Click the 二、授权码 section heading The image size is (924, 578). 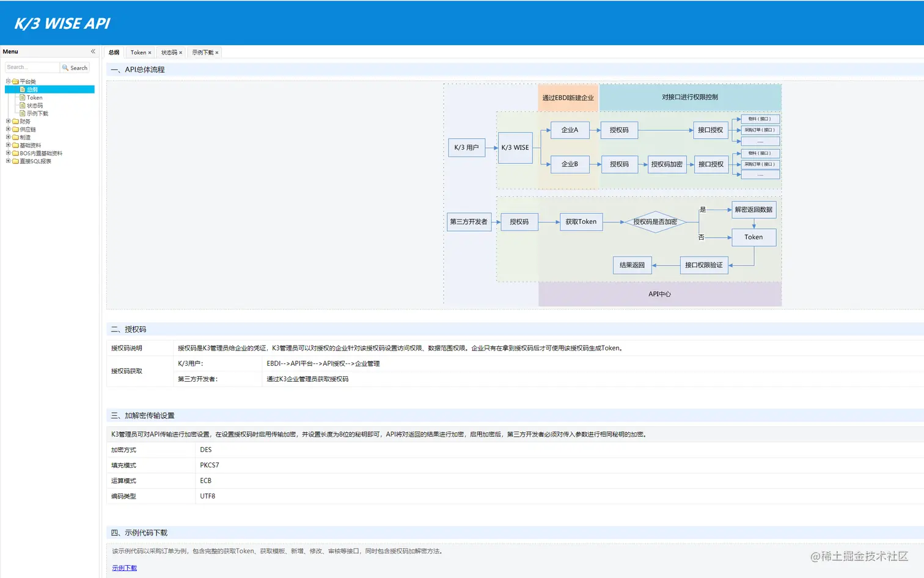(x=128, y=329)
